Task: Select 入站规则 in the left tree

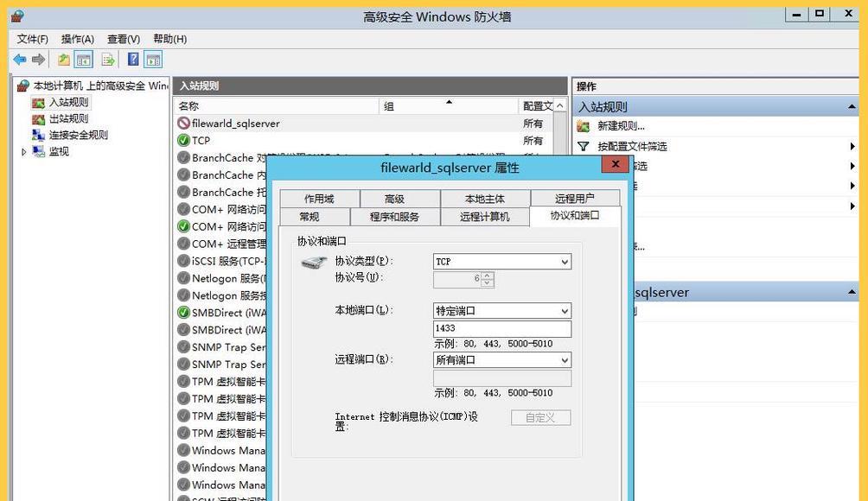Action: pyautogui.click(x=68, y=102)
